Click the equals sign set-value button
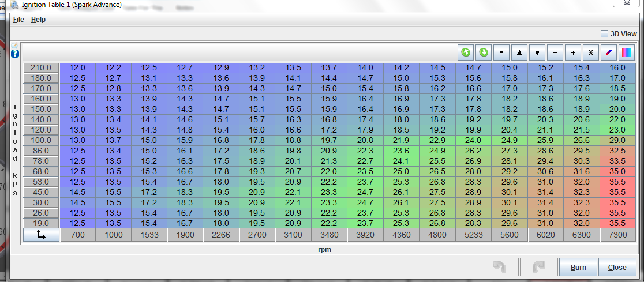Image resolution: width=644 pixels, height=282 pixels. (x=501, y=52)
